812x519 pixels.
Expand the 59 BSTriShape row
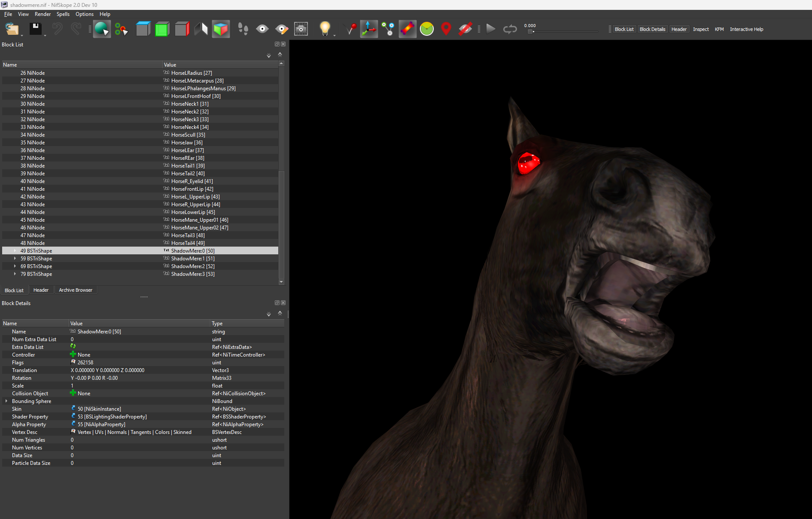15,259
